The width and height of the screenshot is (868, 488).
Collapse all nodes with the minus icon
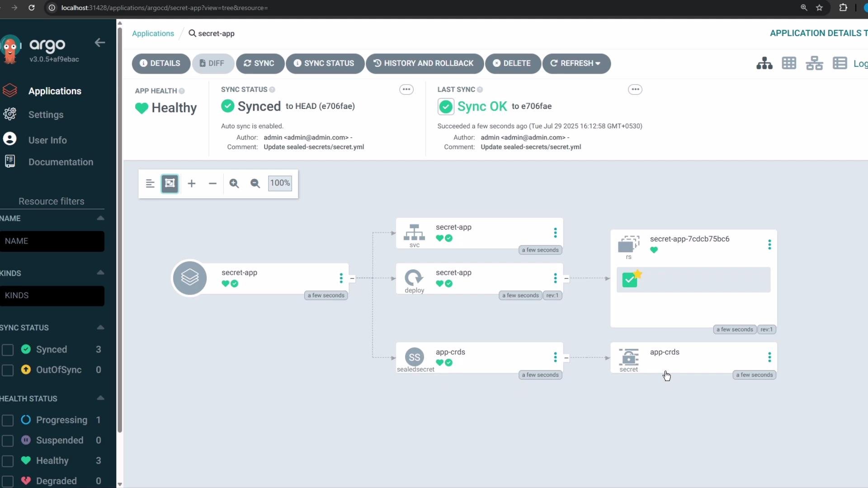coord(212,183)
